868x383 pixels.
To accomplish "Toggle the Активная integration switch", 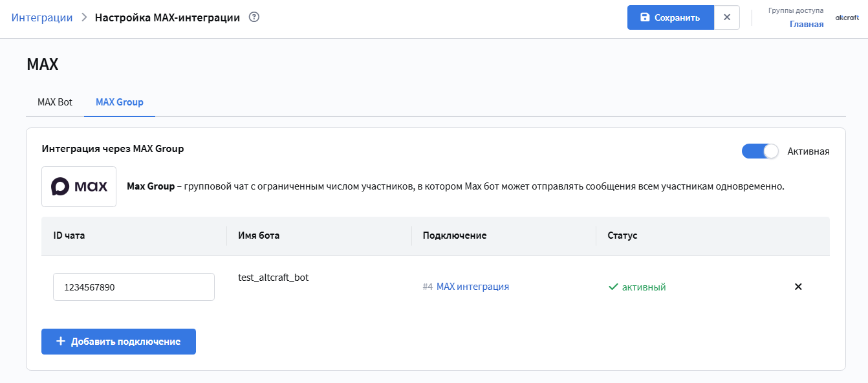I will [x=760, y=151].
